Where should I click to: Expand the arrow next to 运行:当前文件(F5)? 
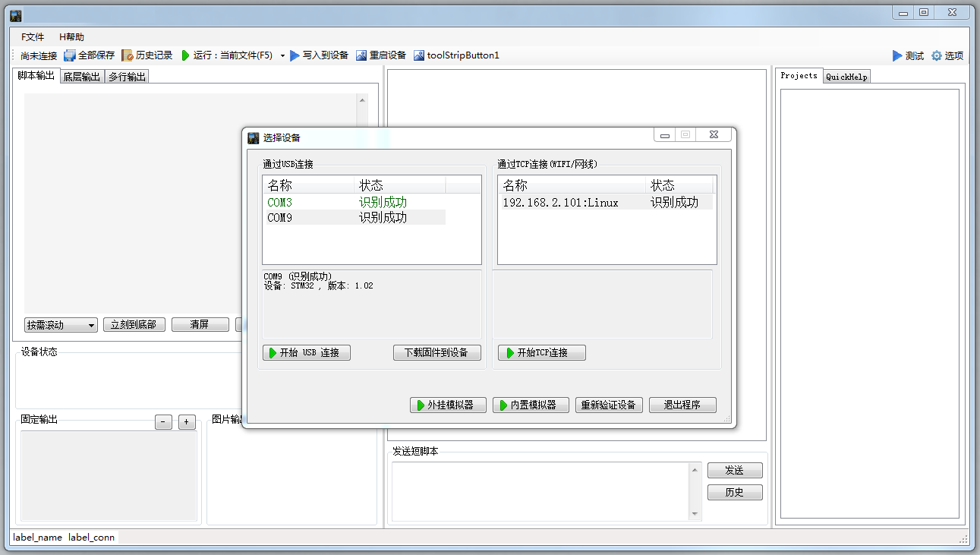[x=282, y=55]
